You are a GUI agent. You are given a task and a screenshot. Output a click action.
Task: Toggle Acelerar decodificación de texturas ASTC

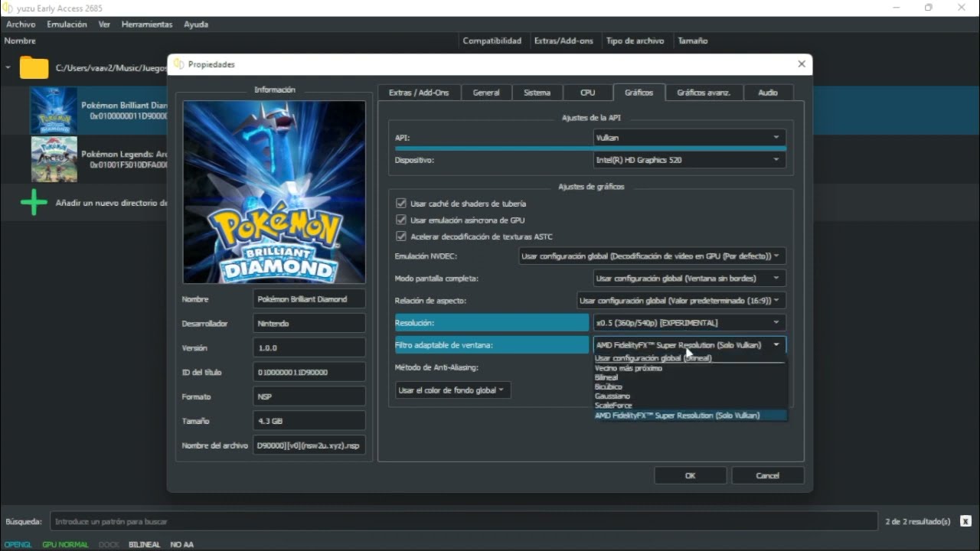400,236
